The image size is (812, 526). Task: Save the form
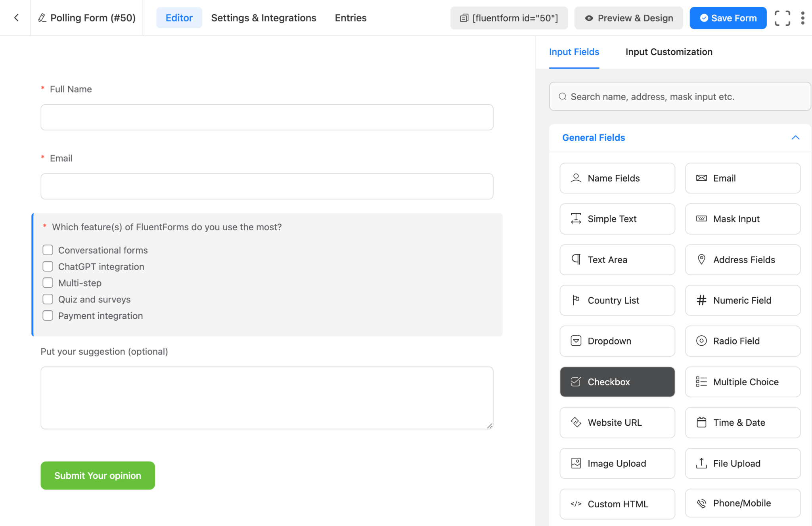coord(728,18)
